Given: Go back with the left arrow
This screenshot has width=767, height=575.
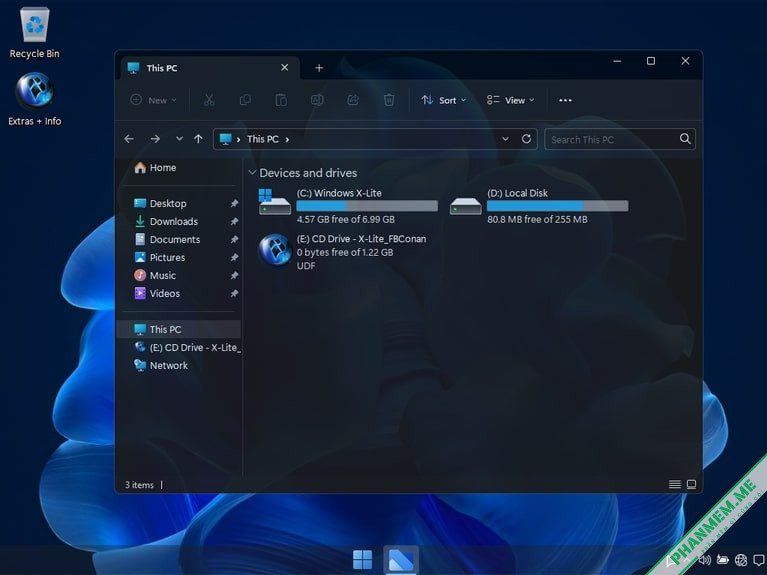Looking at the screenshot, I should 129,139.
